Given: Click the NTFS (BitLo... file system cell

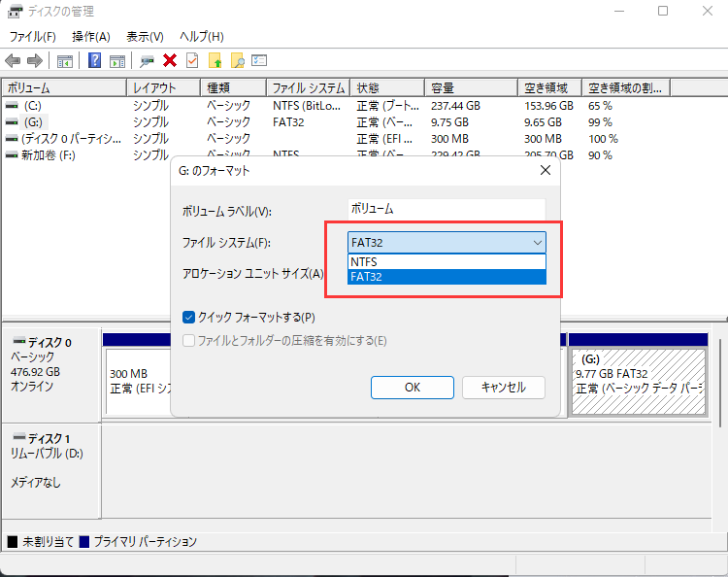Looking at the screenshot, I should [x=307, y=106].
